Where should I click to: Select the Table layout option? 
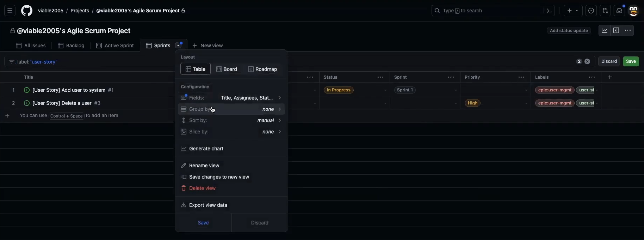tap(196, 69)
